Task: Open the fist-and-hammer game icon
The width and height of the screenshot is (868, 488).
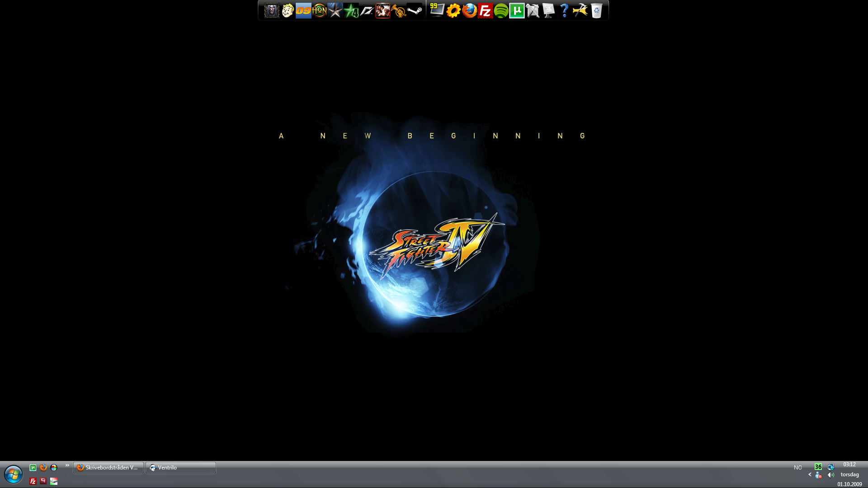Action: coord(399,10)
